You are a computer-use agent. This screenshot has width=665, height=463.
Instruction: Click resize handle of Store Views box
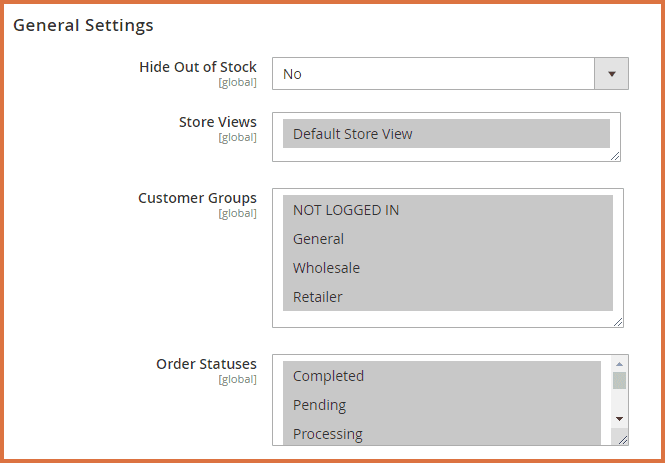pos(616,155)
